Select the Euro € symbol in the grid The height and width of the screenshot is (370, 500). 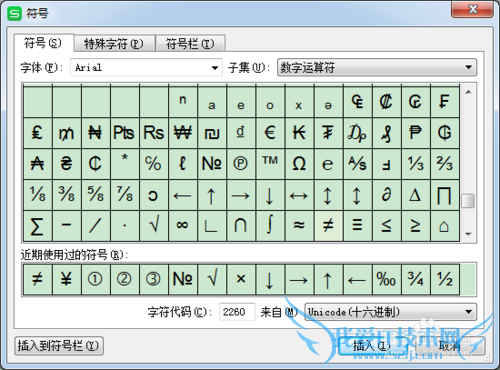point(270,133)
